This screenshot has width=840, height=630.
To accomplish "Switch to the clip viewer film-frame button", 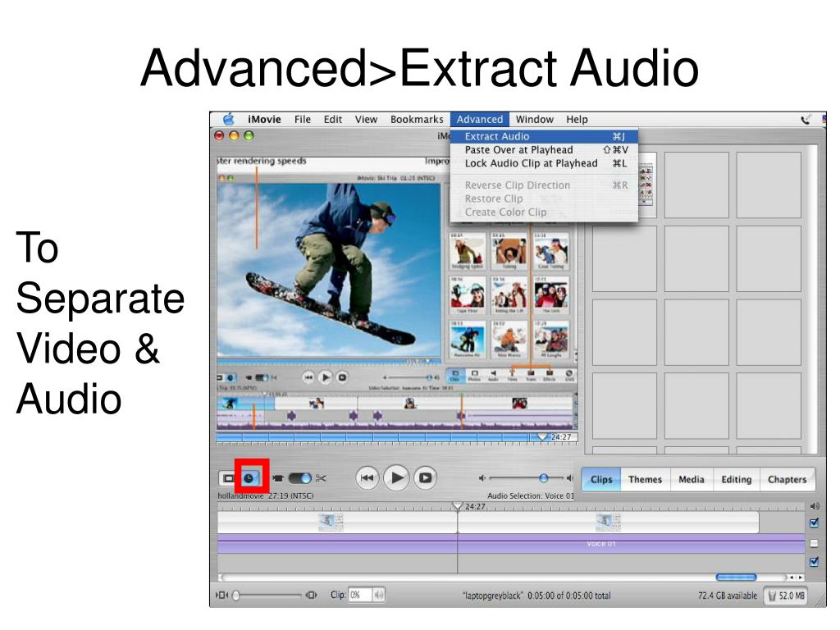I will (x=228, y=478).
